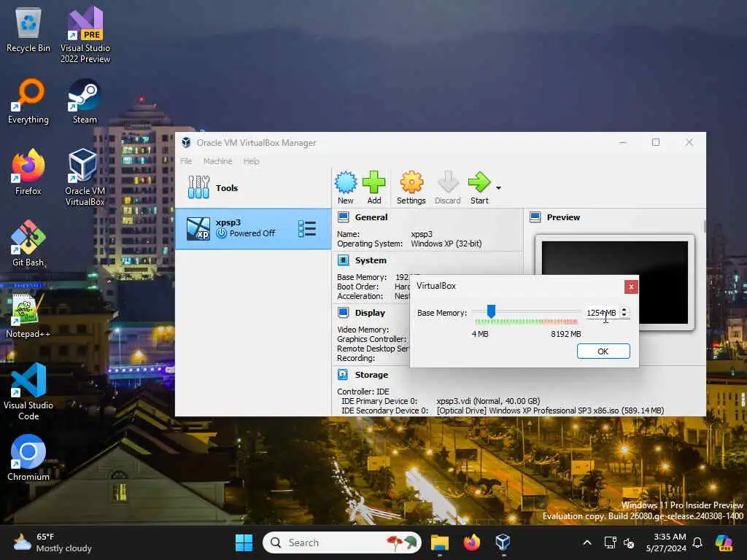Open Git Bash desktop shortcut

click(x=28, y=244)
